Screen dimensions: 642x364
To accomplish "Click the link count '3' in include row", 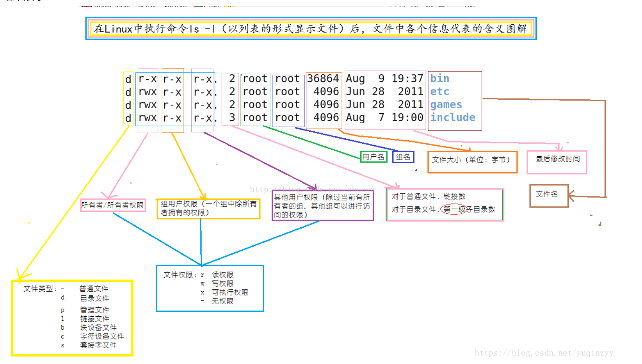I will (232, 117).
